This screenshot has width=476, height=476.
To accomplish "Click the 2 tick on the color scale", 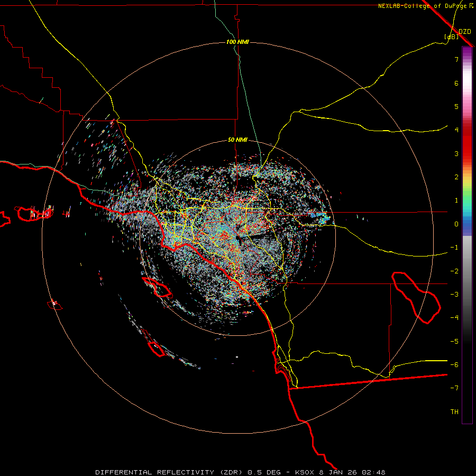I will coord(456,177).
